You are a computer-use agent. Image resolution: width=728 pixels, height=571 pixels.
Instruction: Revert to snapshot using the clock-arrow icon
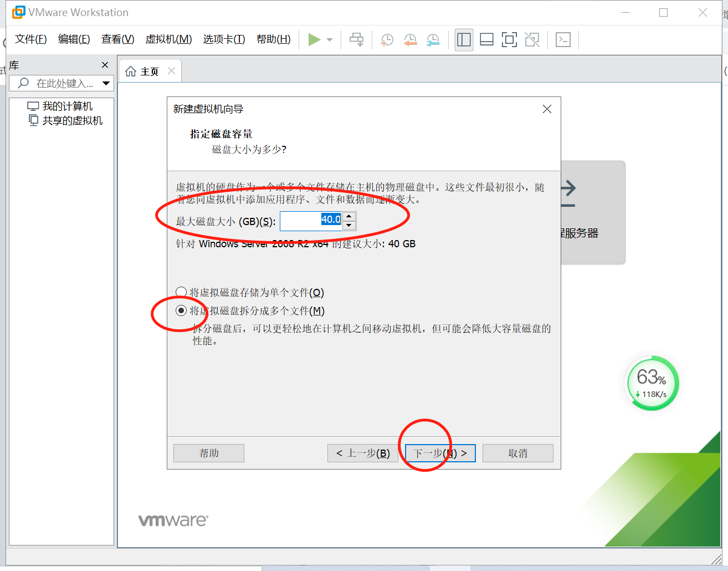410,39
